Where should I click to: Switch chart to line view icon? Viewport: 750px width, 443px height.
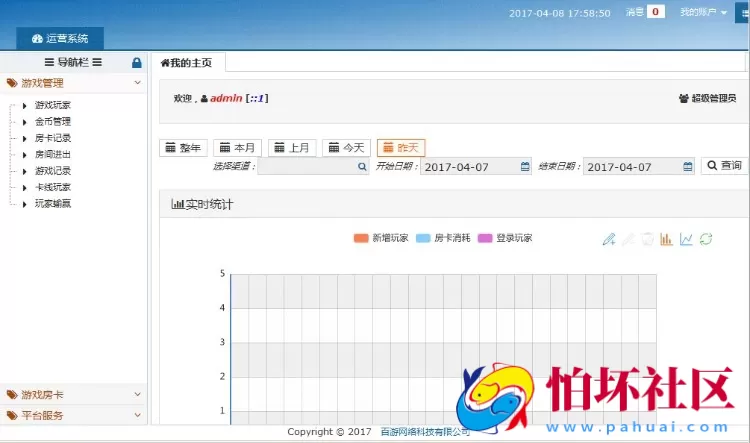coord(686,239)
